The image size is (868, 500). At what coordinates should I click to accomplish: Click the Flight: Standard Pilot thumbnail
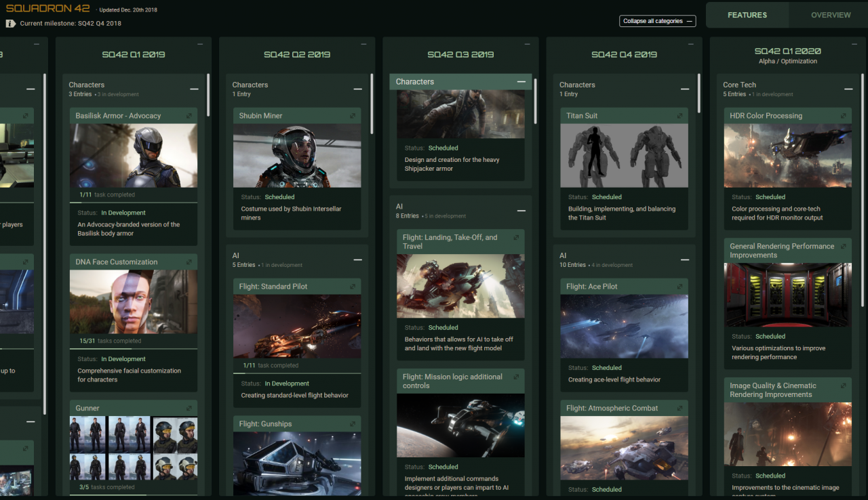tap(297, 326)
